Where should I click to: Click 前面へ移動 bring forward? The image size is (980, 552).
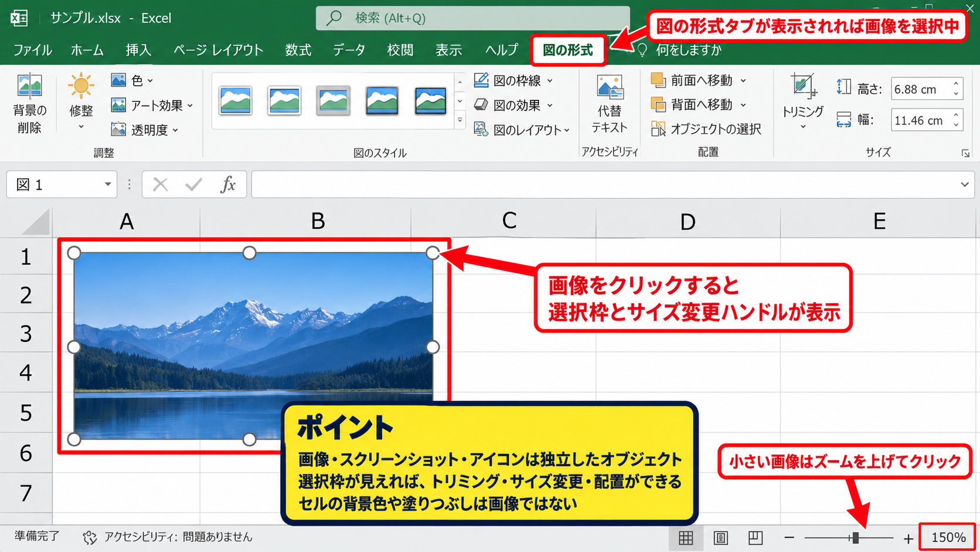[x=699, y=80]
